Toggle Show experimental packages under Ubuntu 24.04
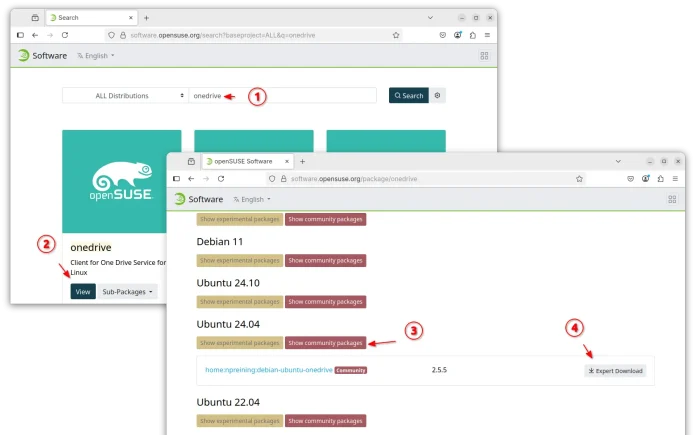Screen dimensions: 700x435 point(239,343)
